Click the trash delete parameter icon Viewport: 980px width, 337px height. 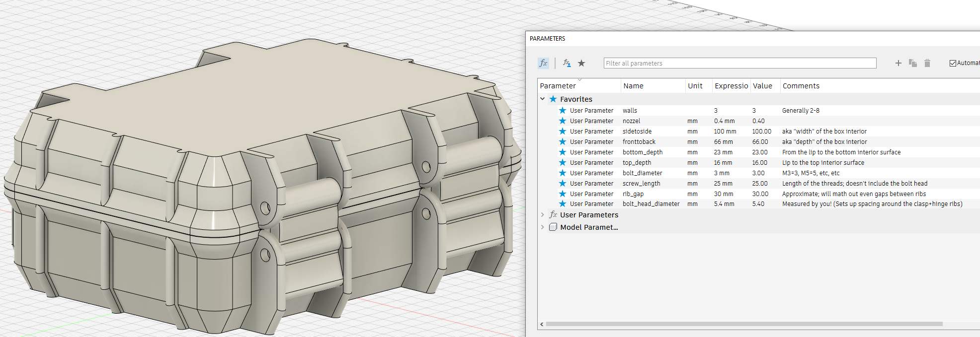click(x=927, y=63)
